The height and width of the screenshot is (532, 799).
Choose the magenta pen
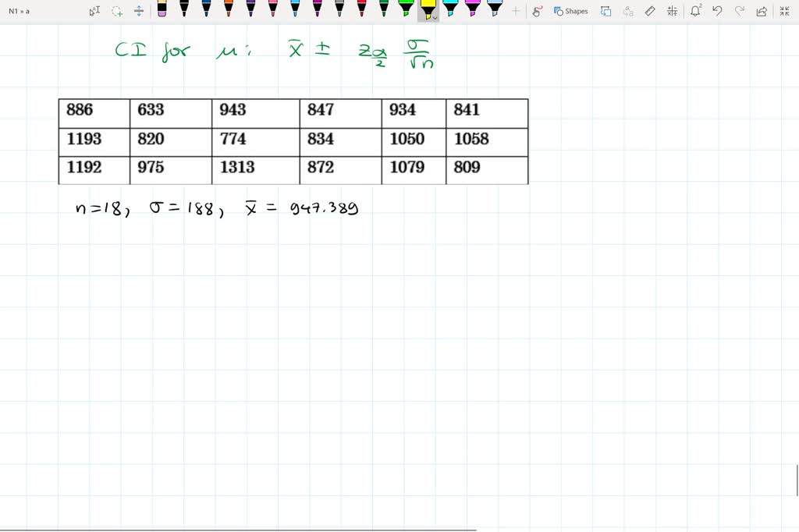click(x=317, y=9)
